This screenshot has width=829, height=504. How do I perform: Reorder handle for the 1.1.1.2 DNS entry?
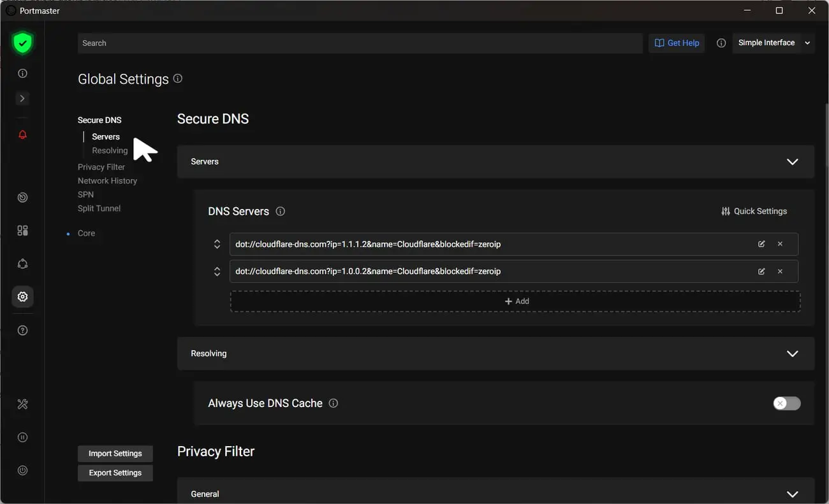click(x=217, y=244)
